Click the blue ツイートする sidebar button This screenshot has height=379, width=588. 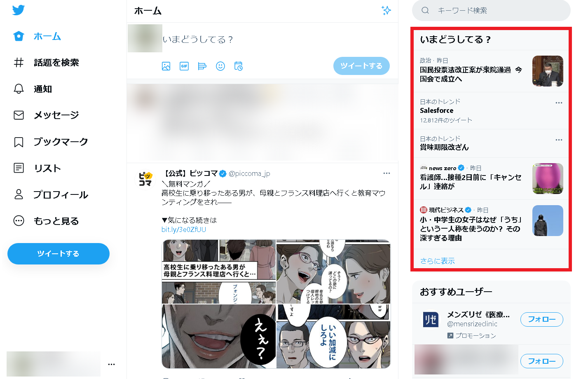click(59, 254)
